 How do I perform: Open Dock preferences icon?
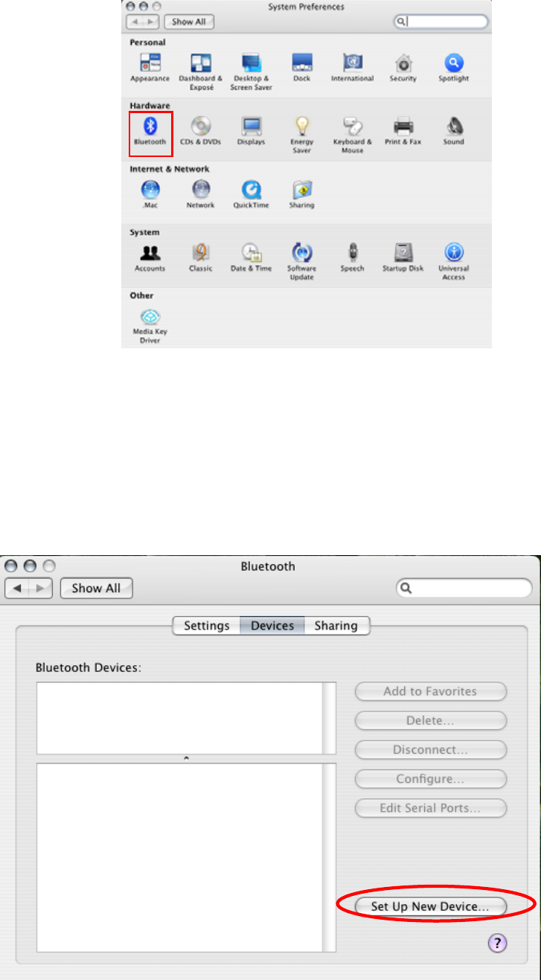(x=301, y=67)
